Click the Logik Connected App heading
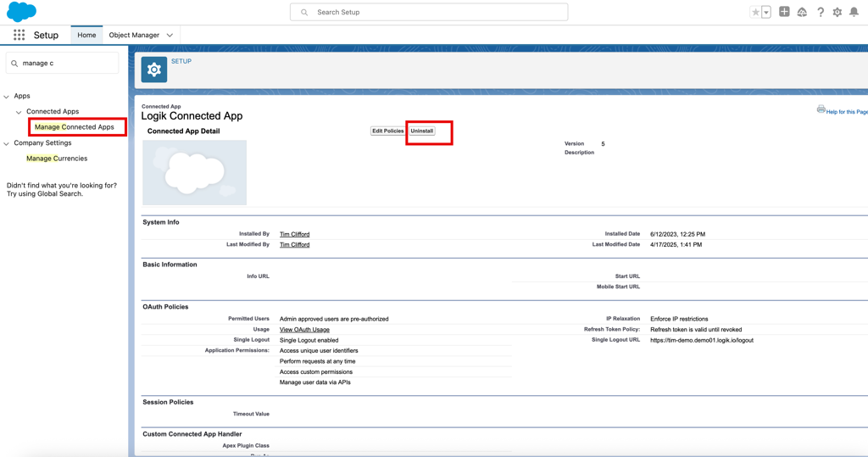Screen dimensions: 868x457 tap(192, 116)
